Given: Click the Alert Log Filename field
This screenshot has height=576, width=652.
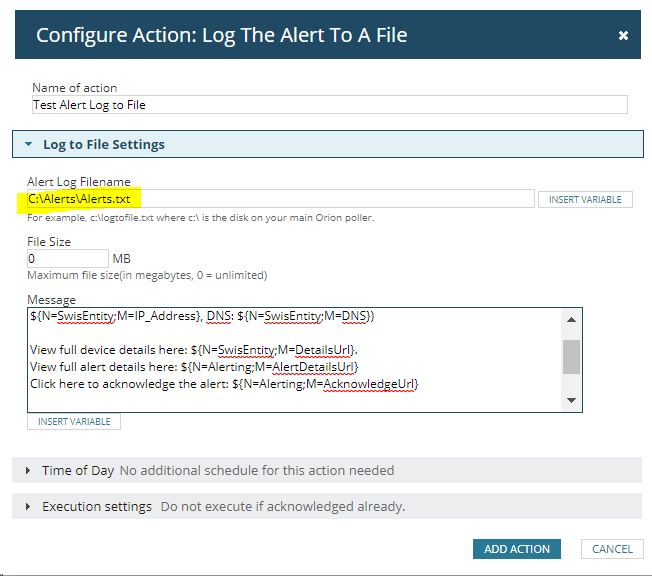Looking at the screenshot, I should pos(281,199).
